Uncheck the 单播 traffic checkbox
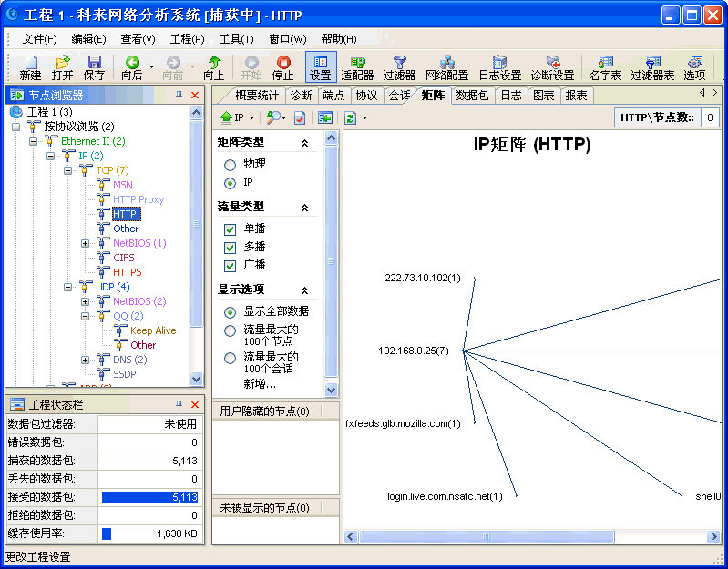This screenshot has width=728, height=569. pyautogui.click(x=230, y=229)
